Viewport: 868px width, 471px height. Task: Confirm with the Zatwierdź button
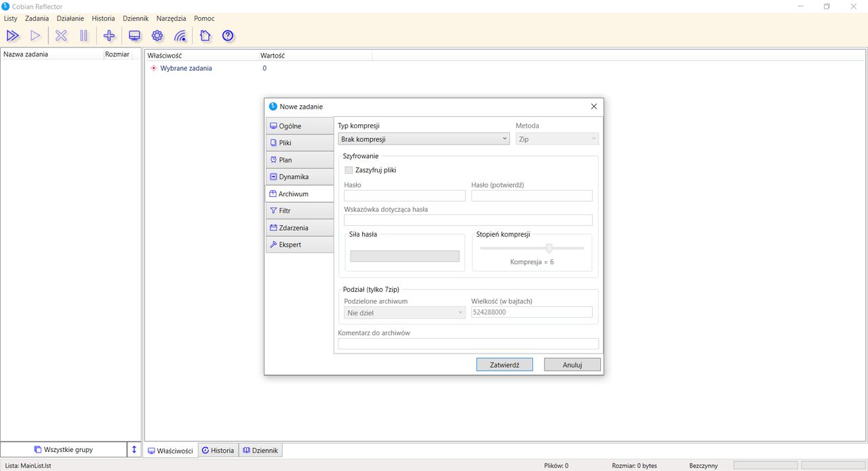point(505,364)
